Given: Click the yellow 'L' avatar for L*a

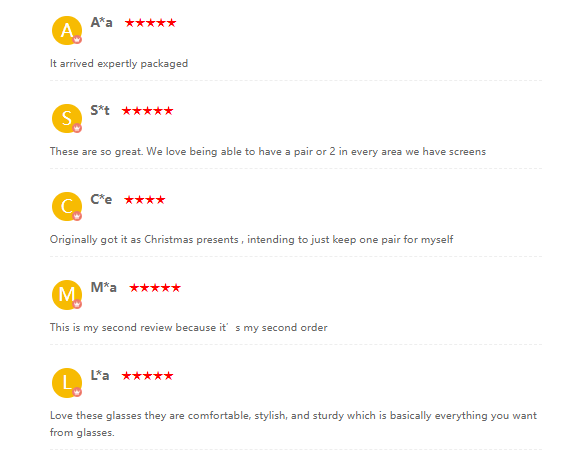Looking at the screenshot, I should pos(67,383).
